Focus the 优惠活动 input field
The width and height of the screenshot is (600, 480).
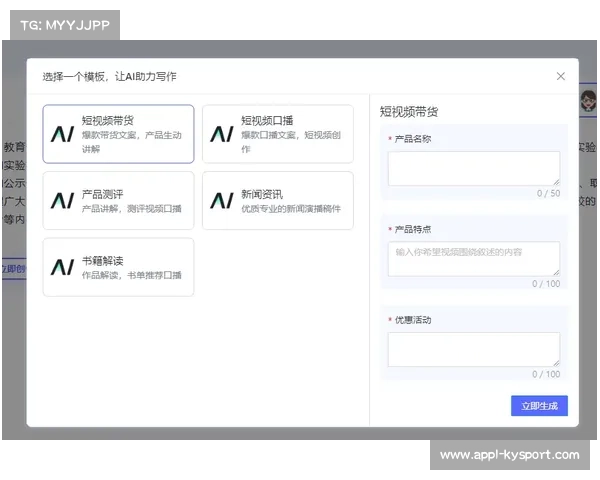point(474,349)
